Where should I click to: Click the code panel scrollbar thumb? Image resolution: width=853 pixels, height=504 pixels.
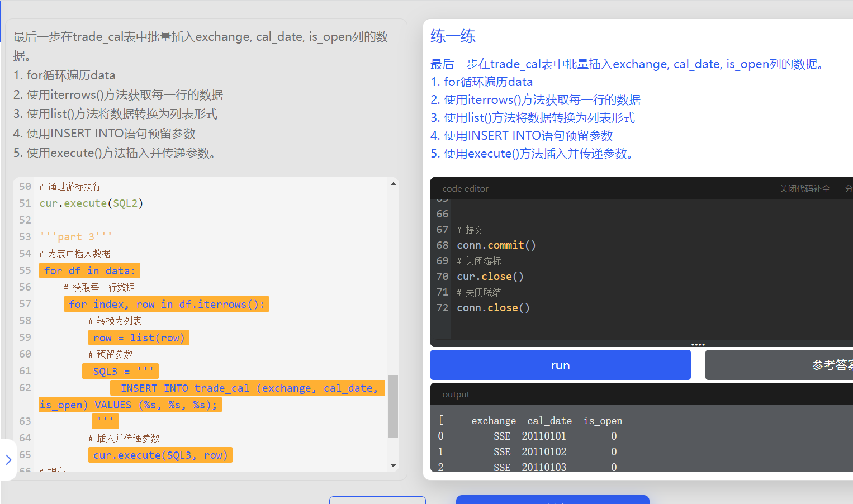click(x=393, y=406)
